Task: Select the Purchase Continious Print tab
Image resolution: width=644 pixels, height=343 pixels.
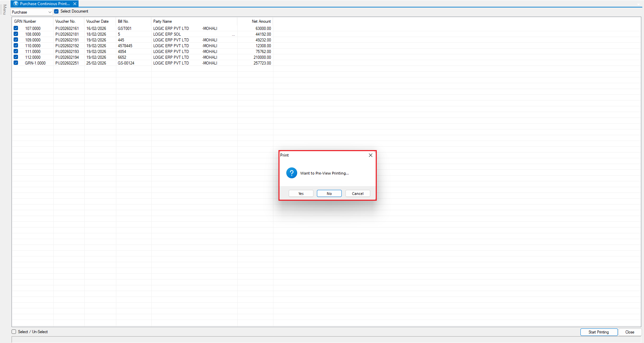Action: (45, 4)
